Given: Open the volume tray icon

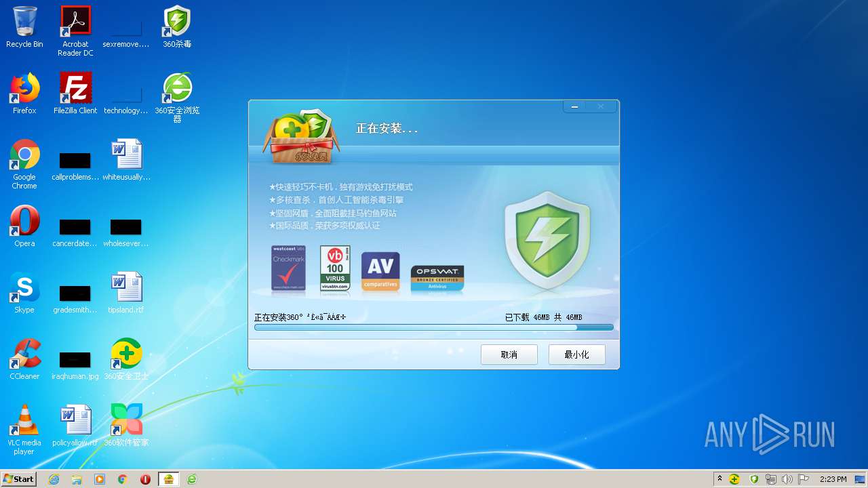Looking at the screenshot, I should [x=787, y=479].
